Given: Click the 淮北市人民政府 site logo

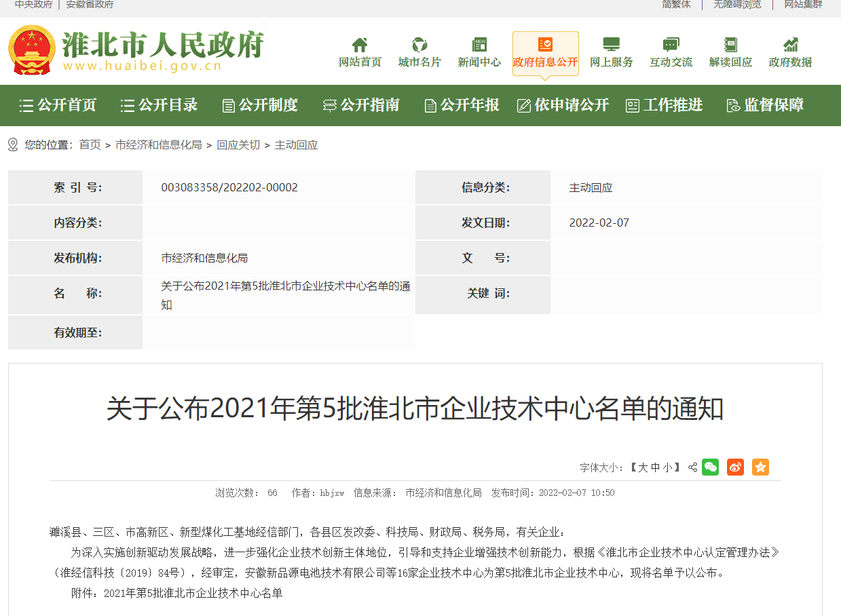Looking at the screenshot, I should point(136,51).
